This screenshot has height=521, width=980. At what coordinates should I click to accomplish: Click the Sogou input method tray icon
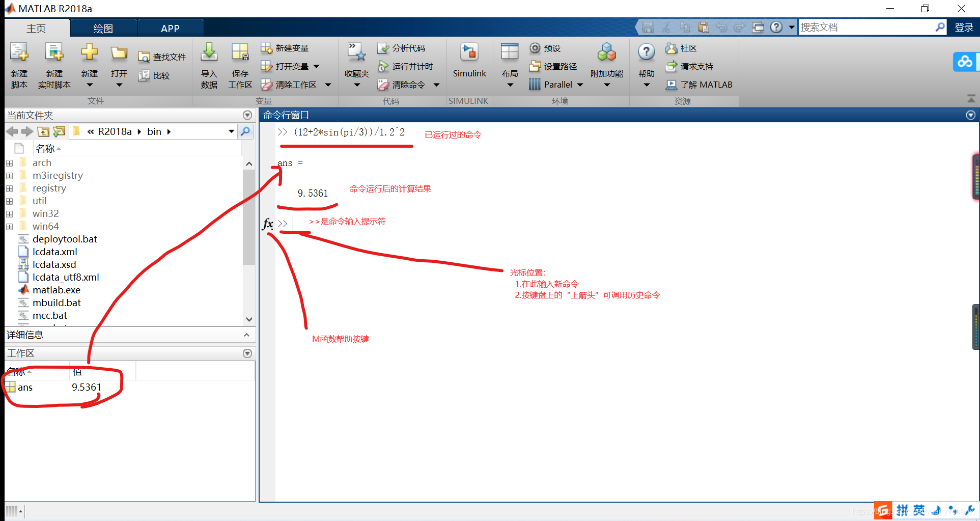coord(883,510)
